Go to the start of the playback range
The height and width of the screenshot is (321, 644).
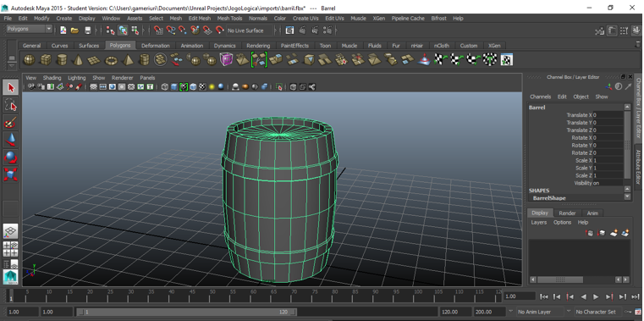[x=544, y=296]
